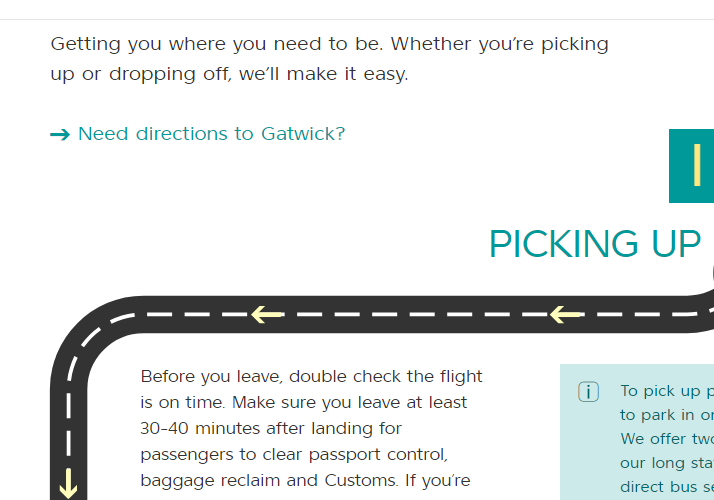Click the 'baggage reclaim and Customs' line
This screenshot has height=500, width=714.
(x=305, y=480)
